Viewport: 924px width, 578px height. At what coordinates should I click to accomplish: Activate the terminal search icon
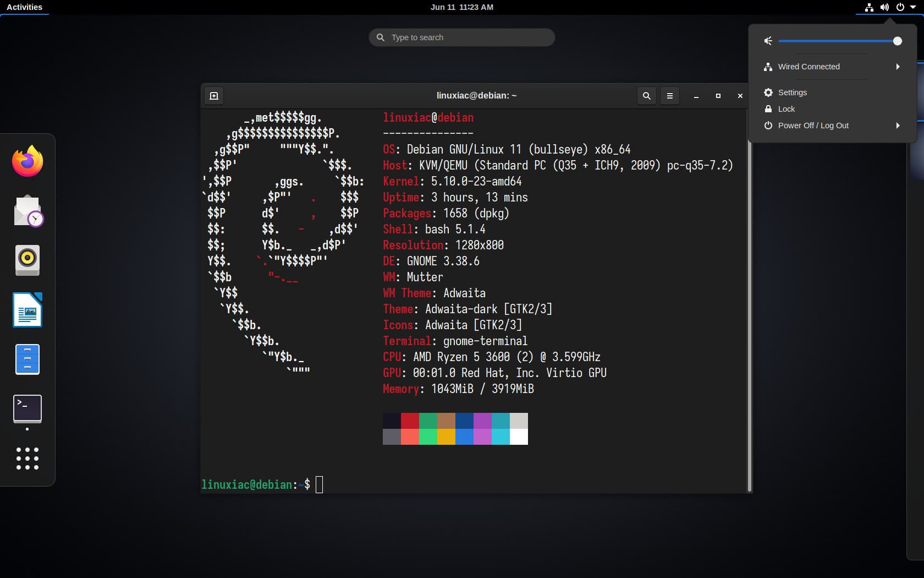[x=646, y=95]
